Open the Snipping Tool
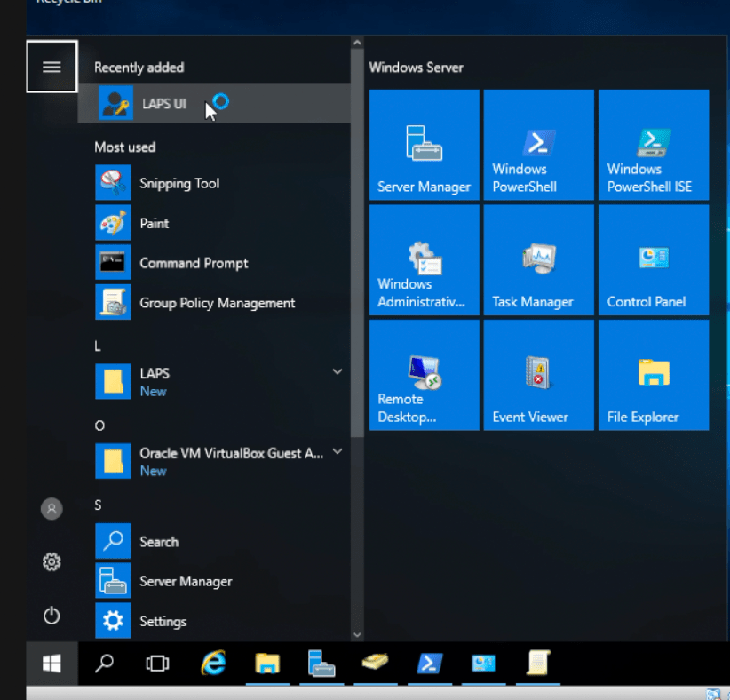This screenshot has width=730, height=700. (x=179, y=183)
